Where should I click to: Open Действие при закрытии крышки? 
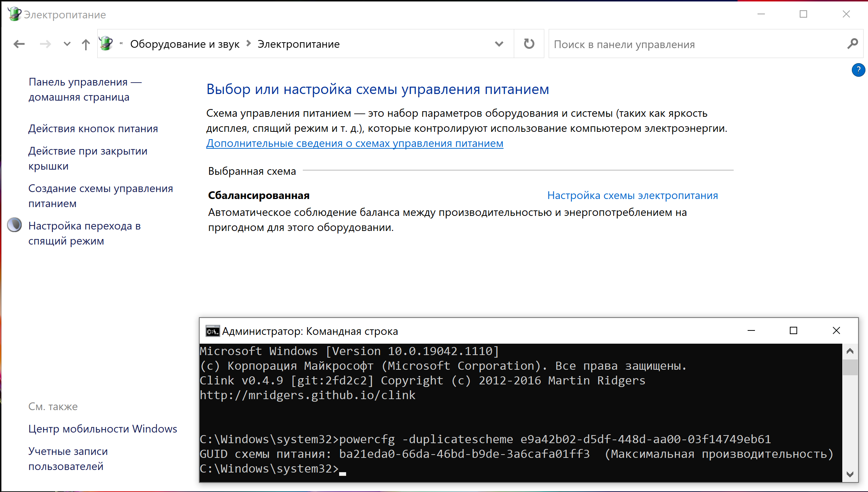[x=88, y=158]
